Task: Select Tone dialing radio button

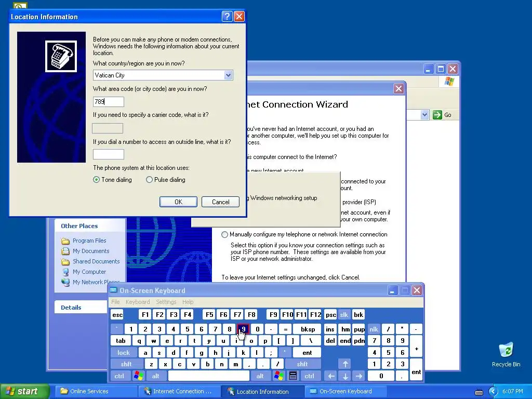Action: point(96,180)
